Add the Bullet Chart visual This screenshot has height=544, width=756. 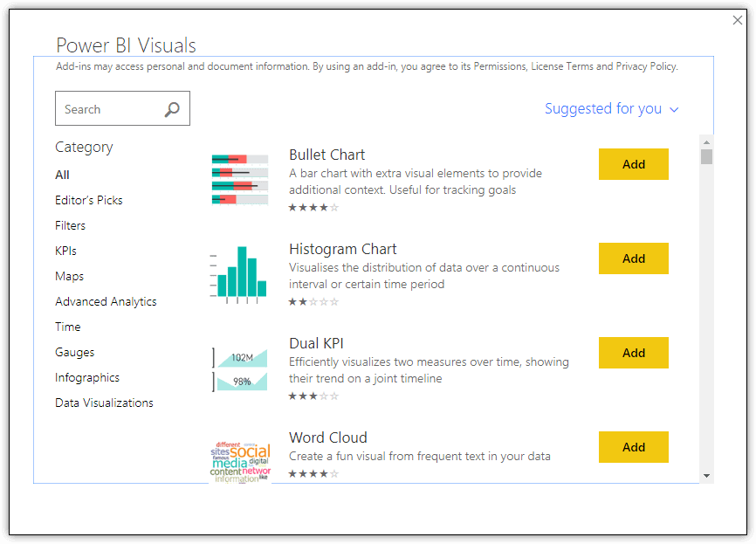[x=634, y=164]
